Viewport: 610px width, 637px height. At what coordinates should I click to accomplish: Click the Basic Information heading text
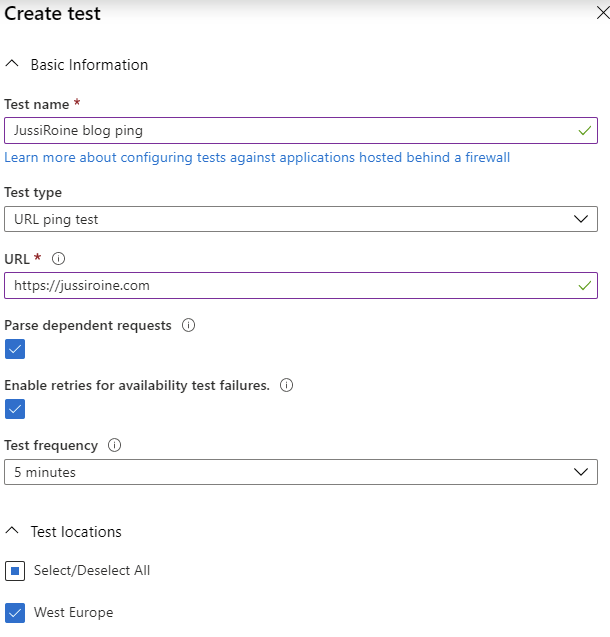coord(89,65)
